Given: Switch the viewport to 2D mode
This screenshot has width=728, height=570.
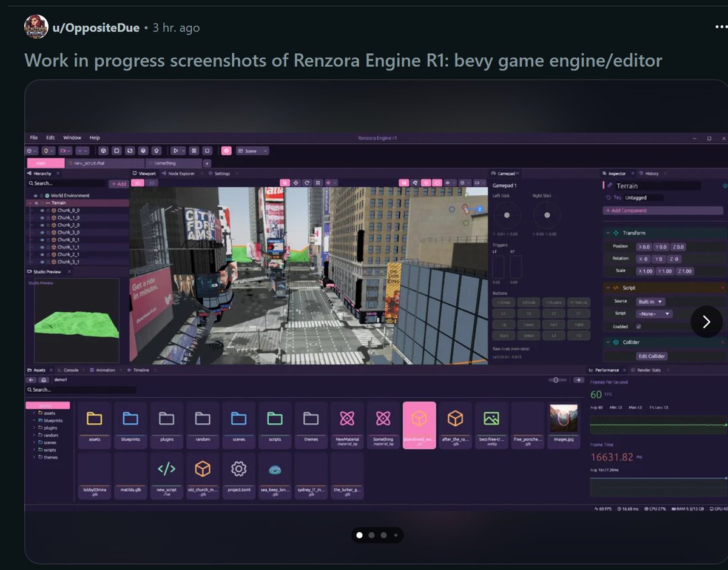Looking at the screenshot, I should [x=152, y=183].
